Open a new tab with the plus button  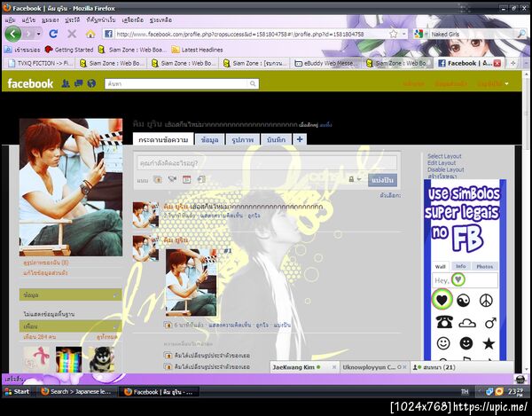pyautogui.click(x=513, y=63)
